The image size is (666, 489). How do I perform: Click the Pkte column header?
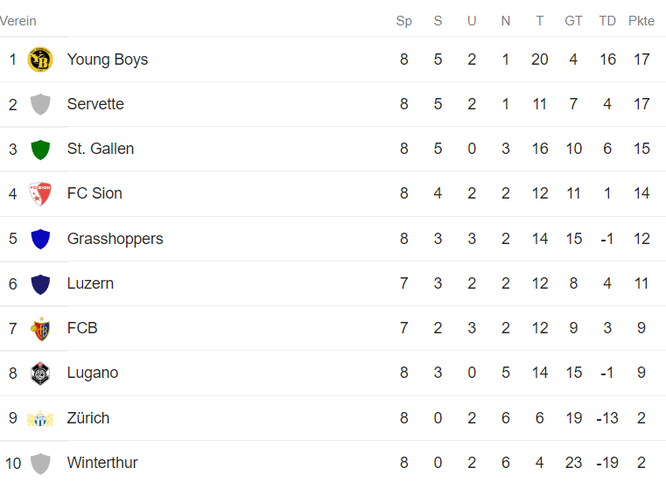pos(641,21)
